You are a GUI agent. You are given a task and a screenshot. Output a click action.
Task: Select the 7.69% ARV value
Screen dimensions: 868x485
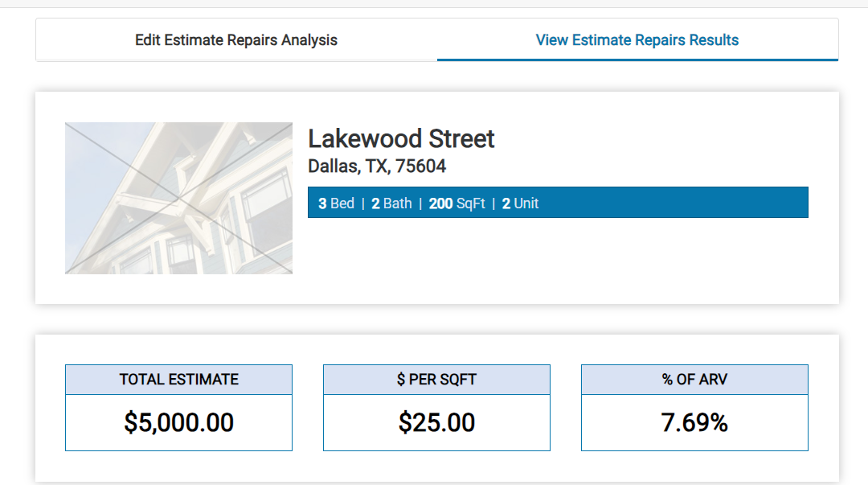[694, 422]
